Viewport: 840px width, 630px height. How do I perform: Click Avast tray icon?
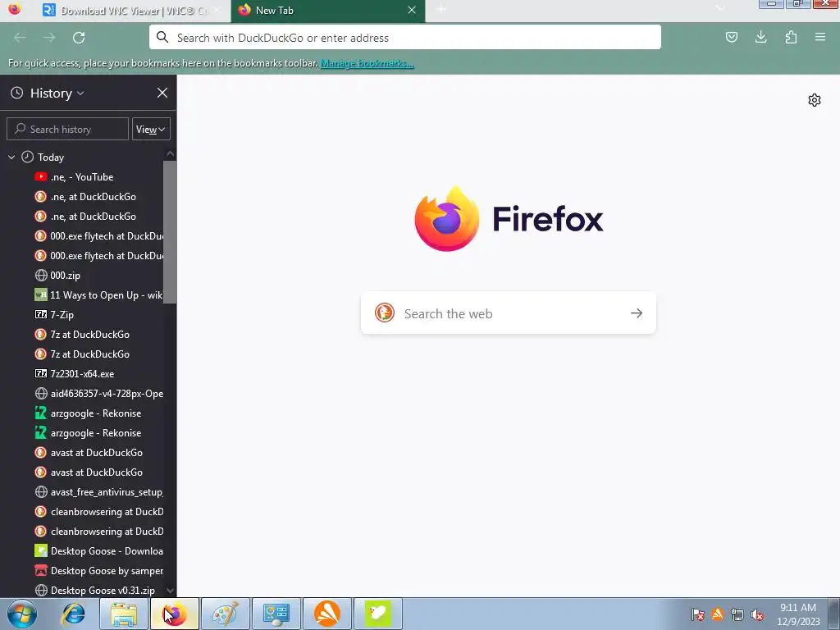[717, 614]
